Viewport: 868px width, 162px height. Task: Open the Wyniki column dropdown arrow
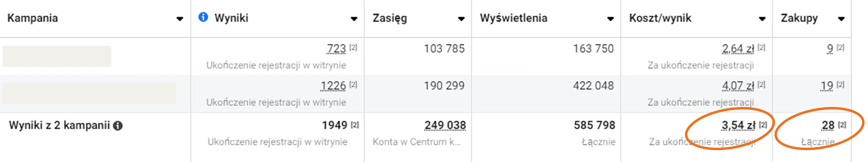tap(355, 19)
